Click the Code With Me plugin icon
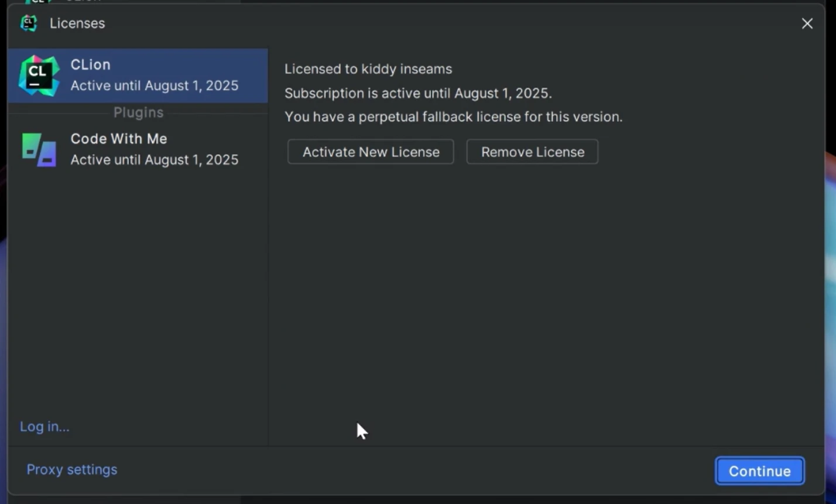This screenshot has height=504, width=836. click(x=39, y=150)
